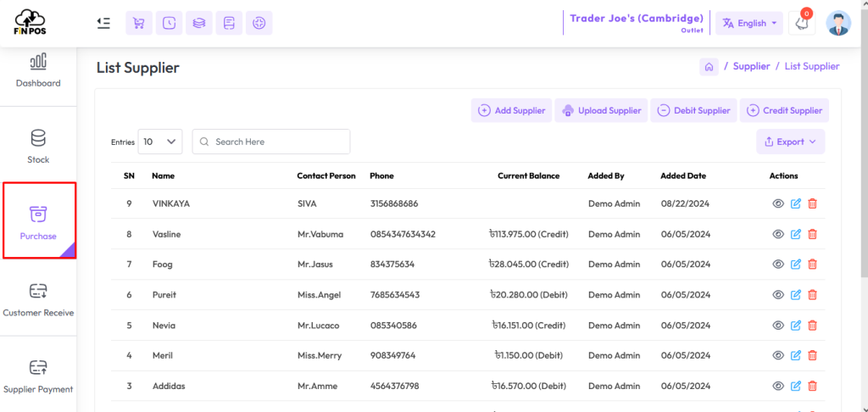This screenshot has width=868, height=412.
Task: Edit the Meril supplier
Action: click(x=795, y=355)
